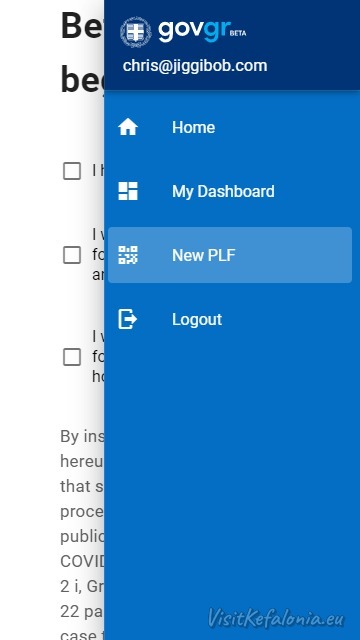Click the QR code icon
This screenshot has height=640, width=360.
(x=128, y=255)
